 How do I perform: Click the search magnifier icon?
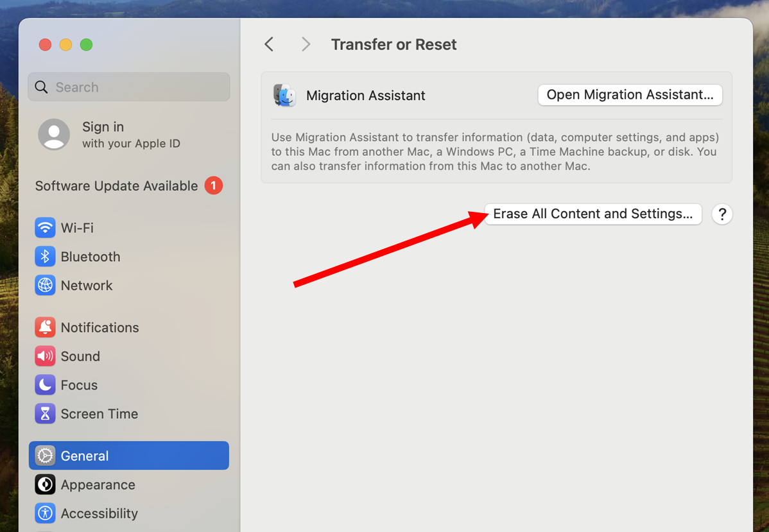coord(42,87)
